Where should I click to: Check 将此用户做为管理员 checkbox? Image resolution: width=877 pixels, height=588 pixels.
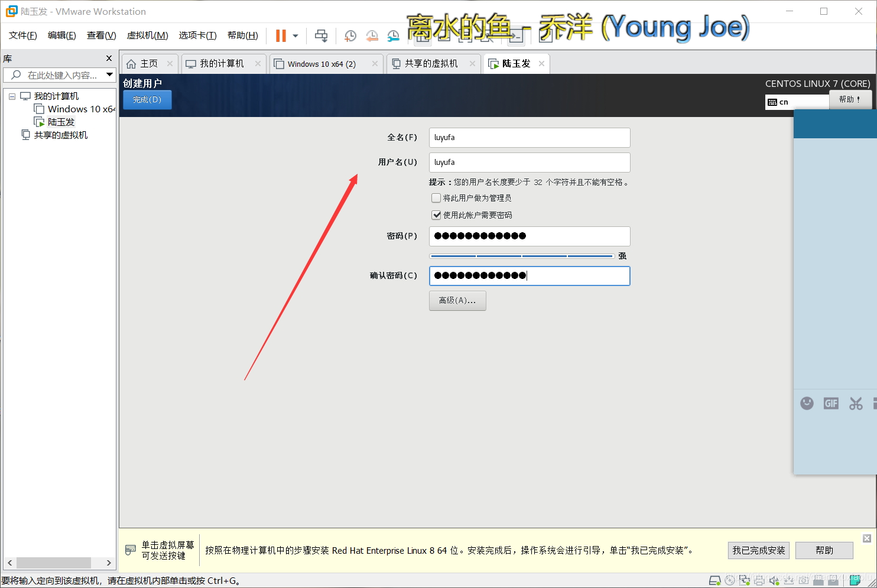click(x=436, y=198)
